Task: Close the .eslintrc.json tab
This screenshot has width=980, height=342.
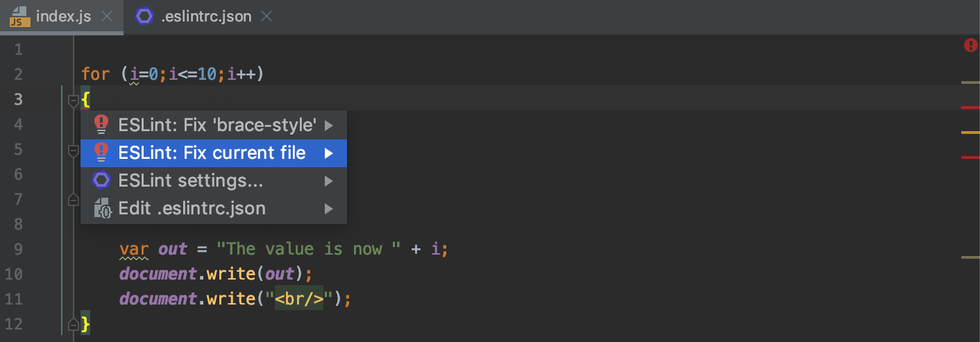Action: click(267, 17)
